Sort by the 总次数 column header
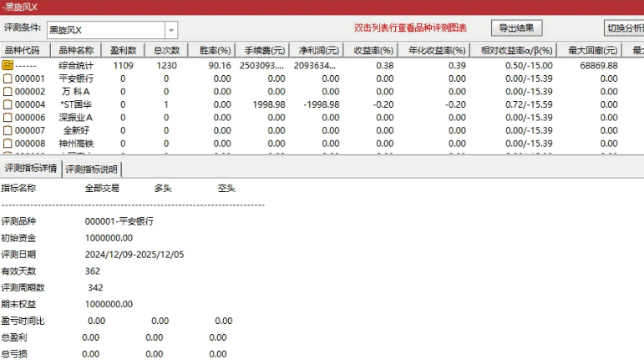 167,50
